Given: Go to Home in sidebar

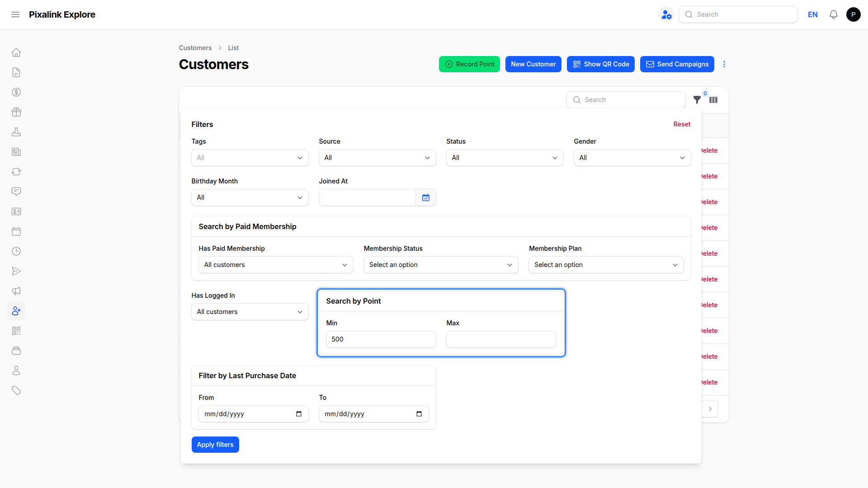Looking at the screenshot, I should 16,52.
